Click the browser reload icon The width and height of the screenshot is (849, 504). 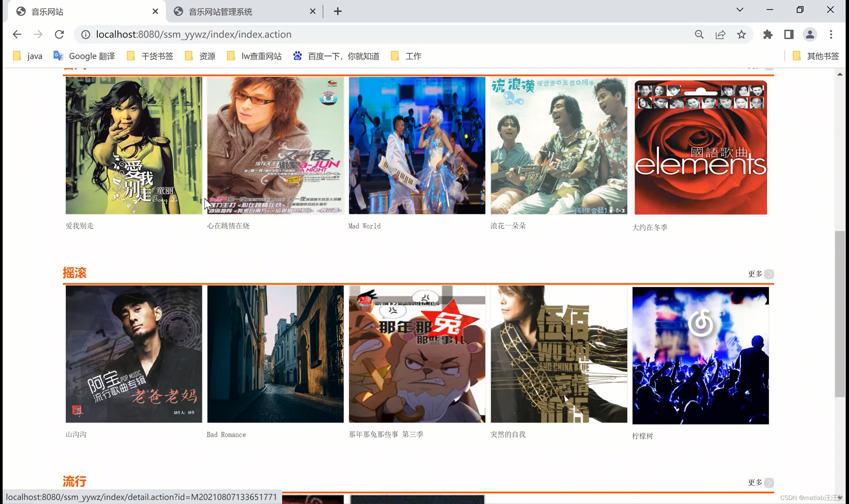(x=59, y=34)
